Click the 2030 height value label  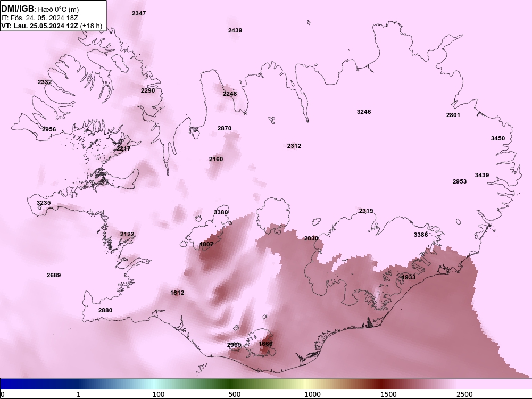click(311, 238)
